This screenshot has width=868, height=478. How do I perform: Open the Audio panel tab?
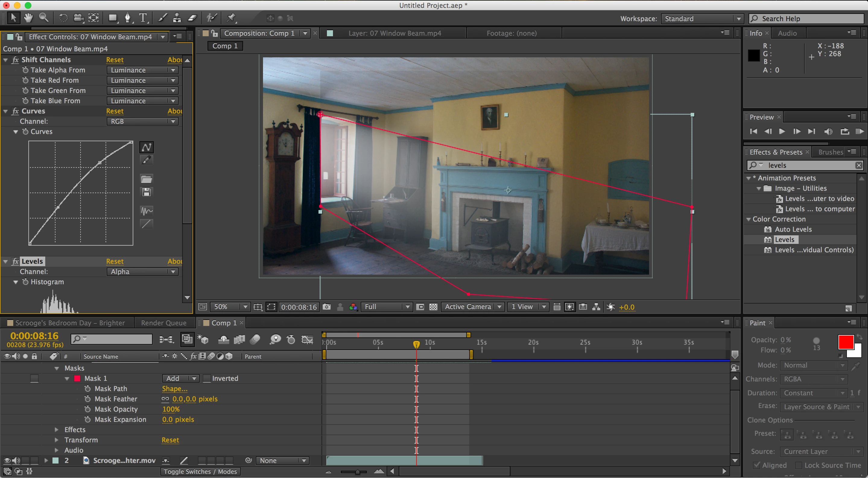click(x=787, y=33)
